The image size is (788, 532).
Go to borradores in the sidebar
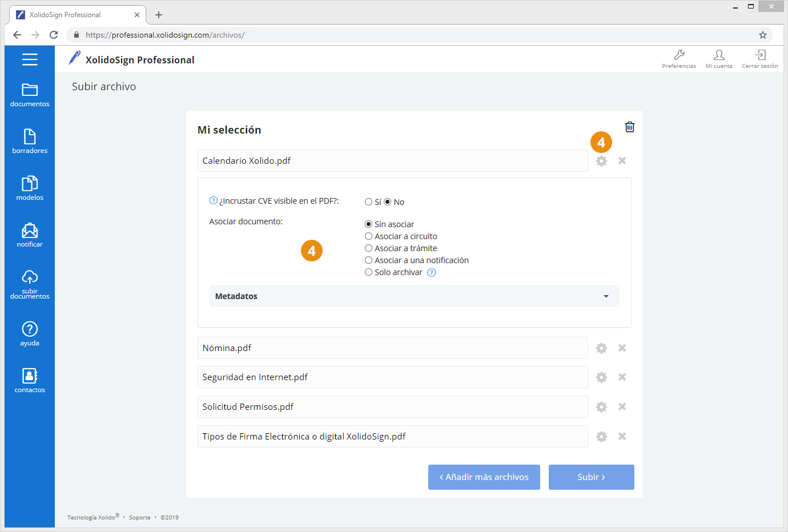[x=30, y=142]
